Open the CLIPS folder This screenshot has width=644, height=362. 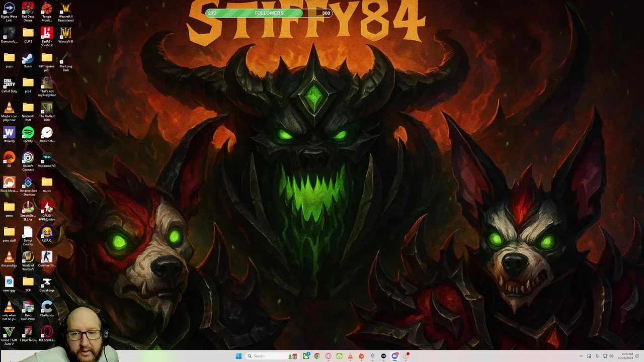point(28,35)
